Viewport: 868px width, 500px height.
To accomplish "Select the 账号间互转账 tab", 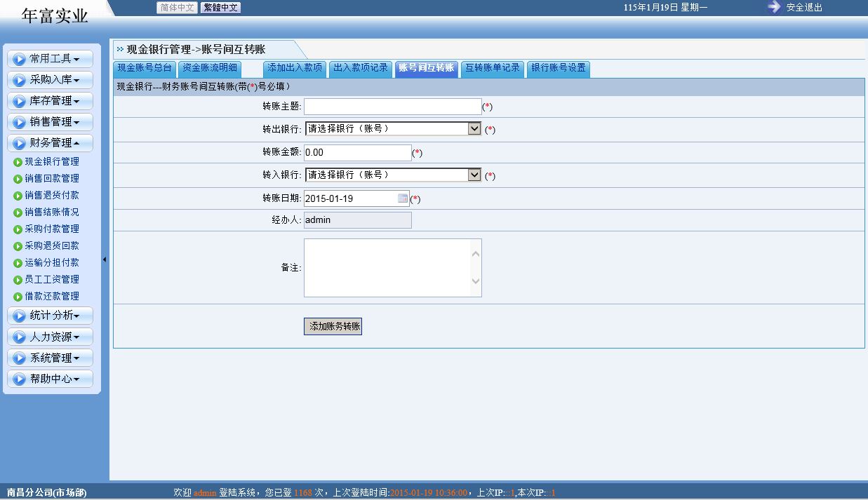I will [x=427, y=69].
